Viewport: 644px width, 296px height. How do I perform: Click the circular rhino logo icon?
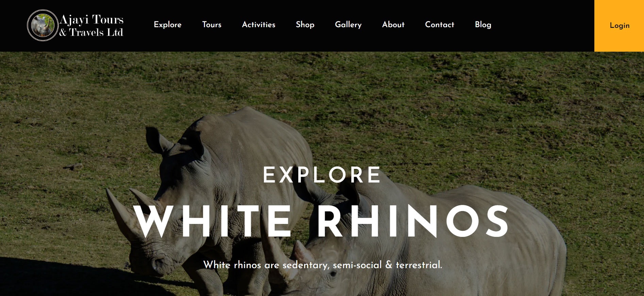43,25
